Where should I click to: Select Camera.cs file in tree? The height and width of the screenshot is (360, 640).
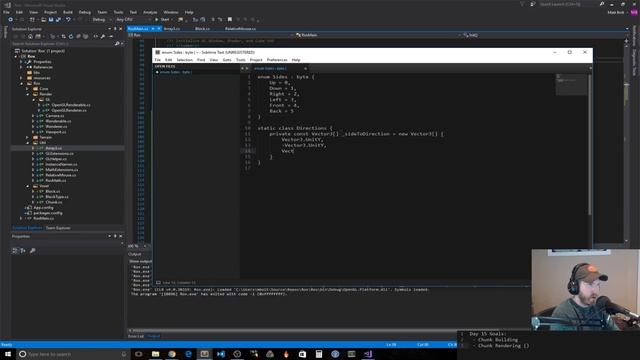pos(54,116)
